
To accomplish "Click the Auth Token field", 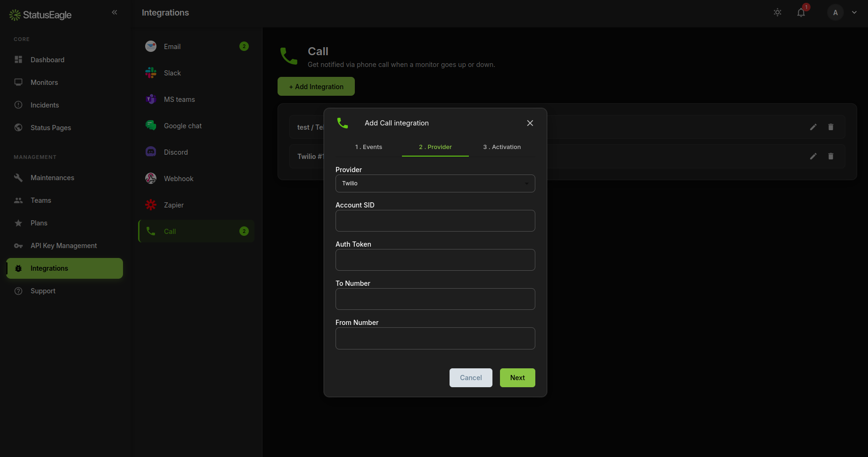I will pos(435,260).
